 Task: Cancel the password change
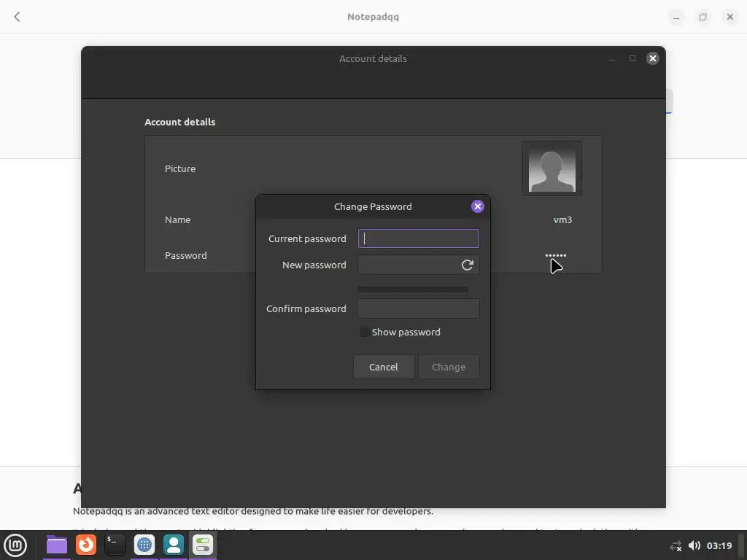(384, 367)
